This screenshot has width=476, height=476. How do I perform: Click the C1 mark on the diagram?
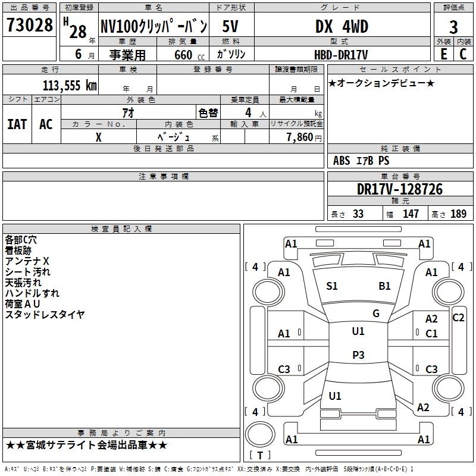(431, 334)
